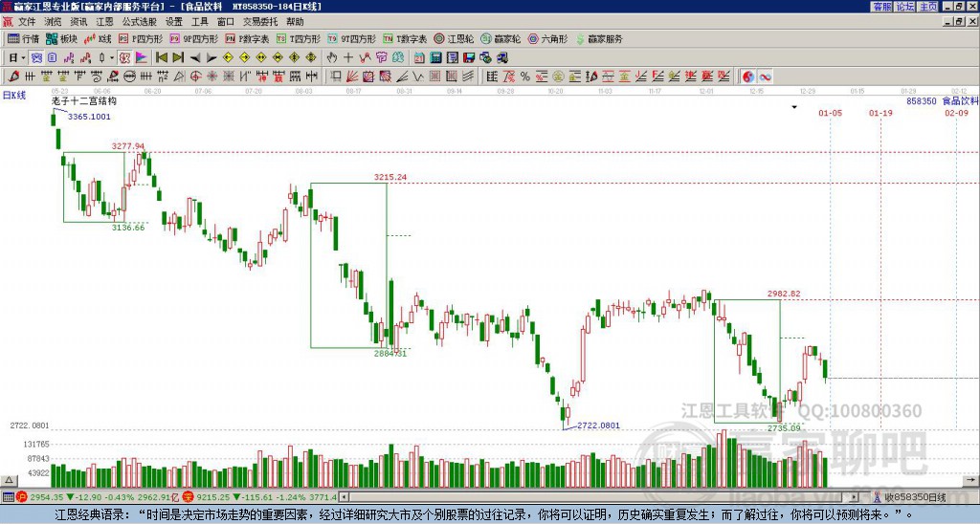Click the small black dropdown triangle on chart
980x524 pixels.
[x=794, y=107]
